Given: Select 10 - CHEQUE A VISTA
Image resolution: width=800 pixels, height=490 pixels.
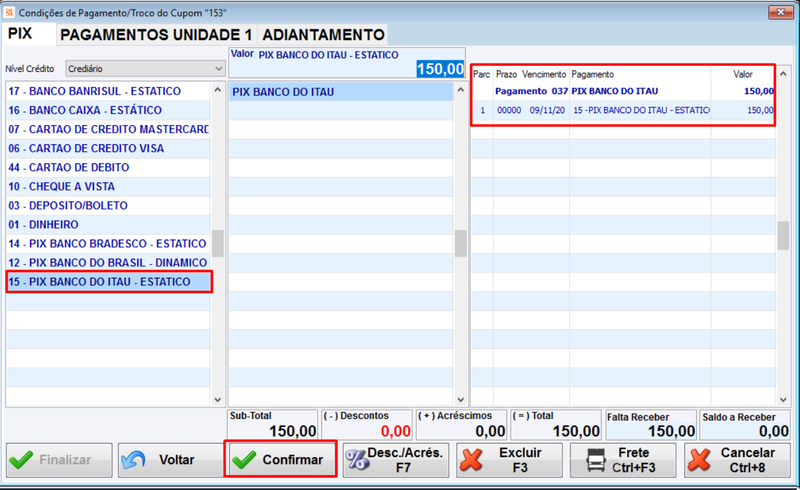Looking at the screenshot, I should (x=108, y=186).
